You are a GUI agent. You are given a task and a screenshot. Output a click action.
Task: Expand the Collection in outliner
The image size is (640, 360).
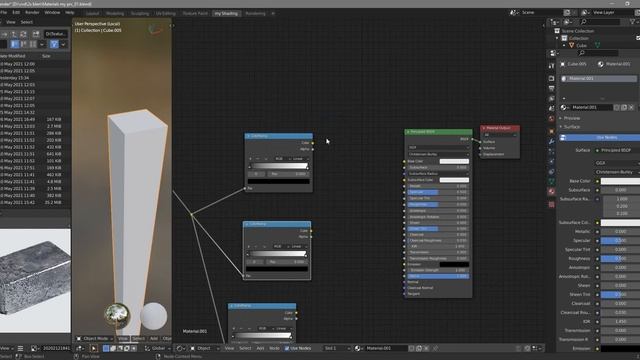pyautogui.click(x=557, y=38)
